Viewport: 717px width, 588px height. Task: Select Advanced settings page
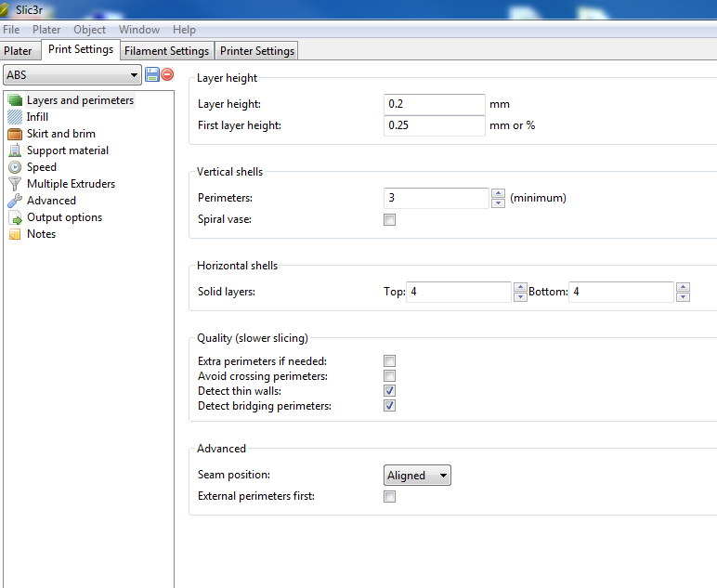pyautogui.click(x=51, y=201)
